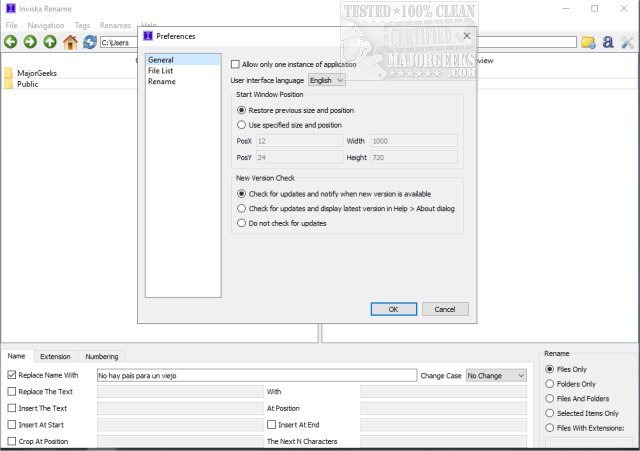Select Restore previous size and position
The image size is (640, 451).
pyautogui.click(x=241, y=110)
